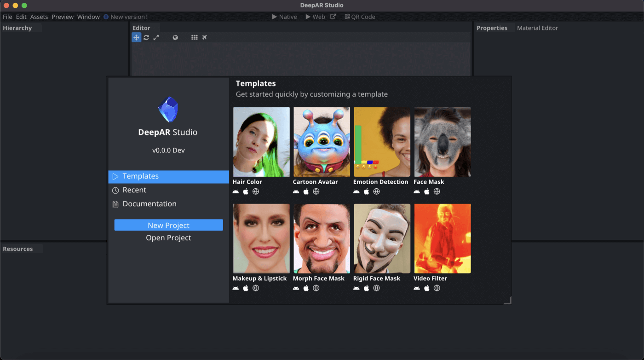Click the New Project button
The height and width of the screenshot is (360, 644).
click(168, 225)
